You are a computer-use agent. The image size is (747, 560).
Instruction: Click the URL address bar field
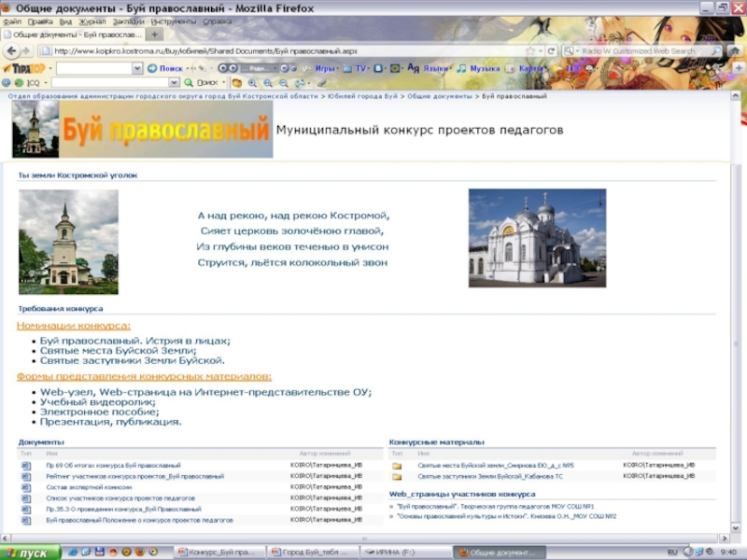click(x=286, y=51)
